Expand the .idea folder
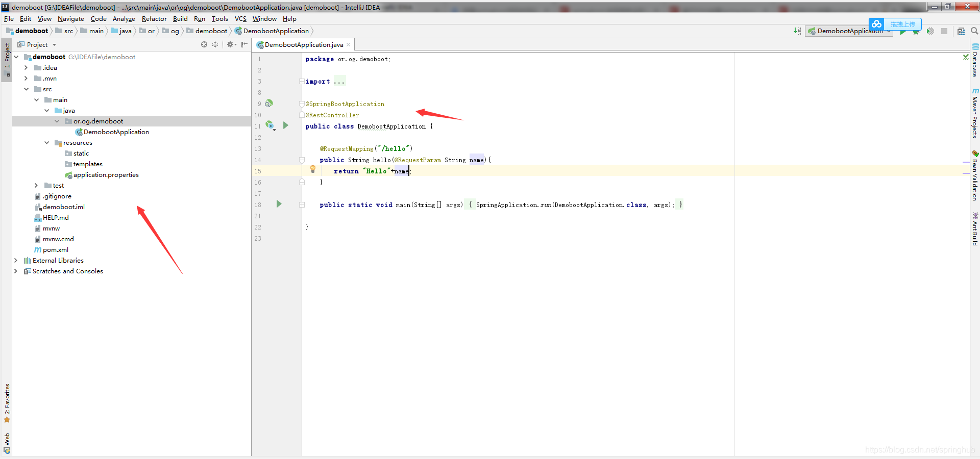980x459 pixels. point(26,68)
